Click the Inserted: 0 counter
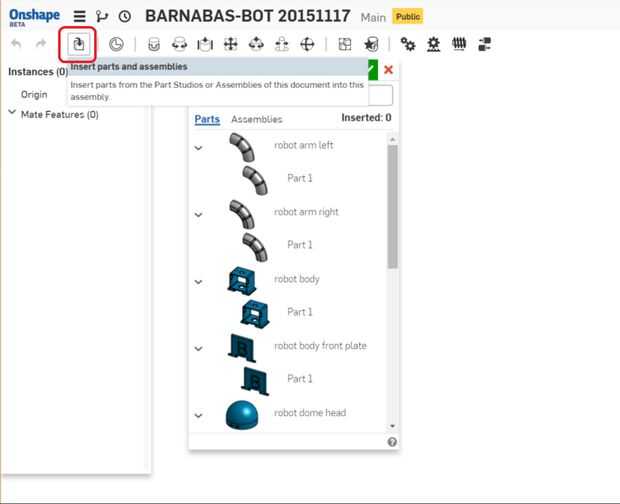The width and height of the screenshot is (620, 504). [x=366, y=118]
